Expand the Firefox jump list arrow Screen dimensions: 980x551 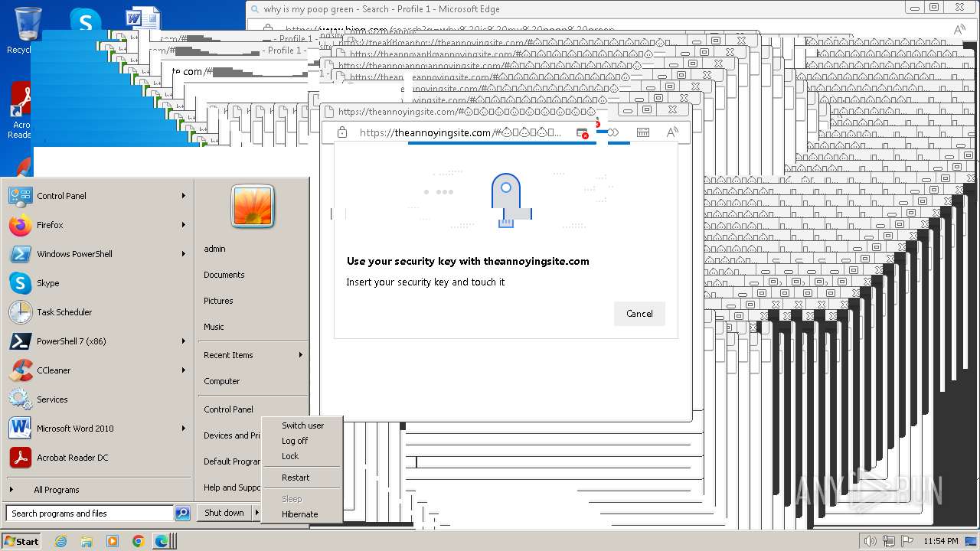pos(184,225)
